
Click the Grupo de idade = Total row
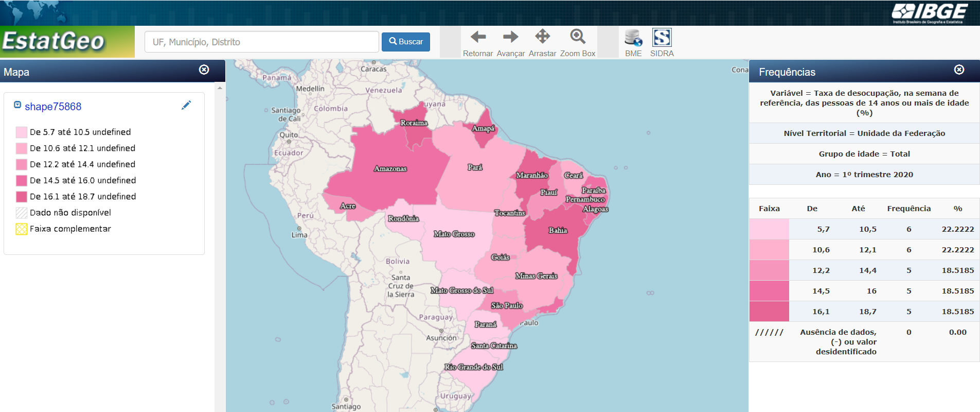(864, 154)
